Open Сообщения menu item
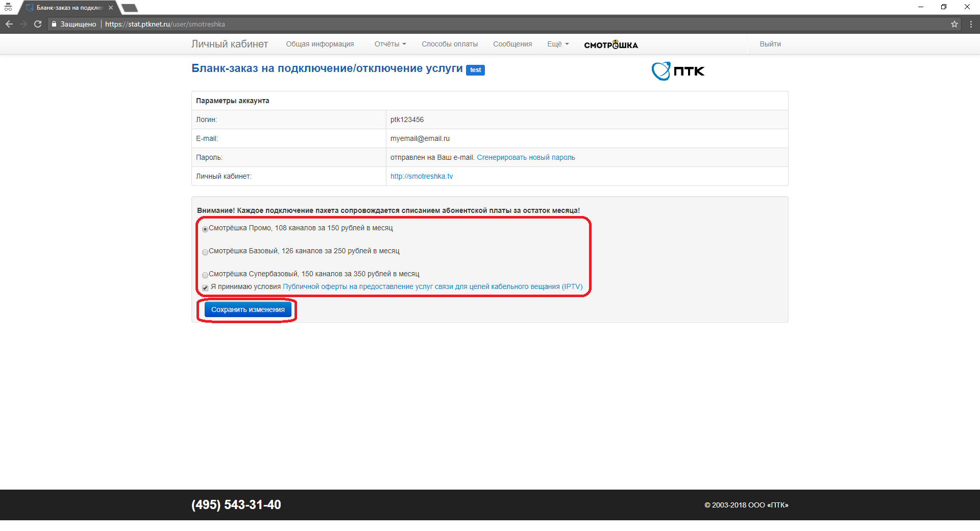This screenshot has width=980, height=531. click(x=512, y=44)
